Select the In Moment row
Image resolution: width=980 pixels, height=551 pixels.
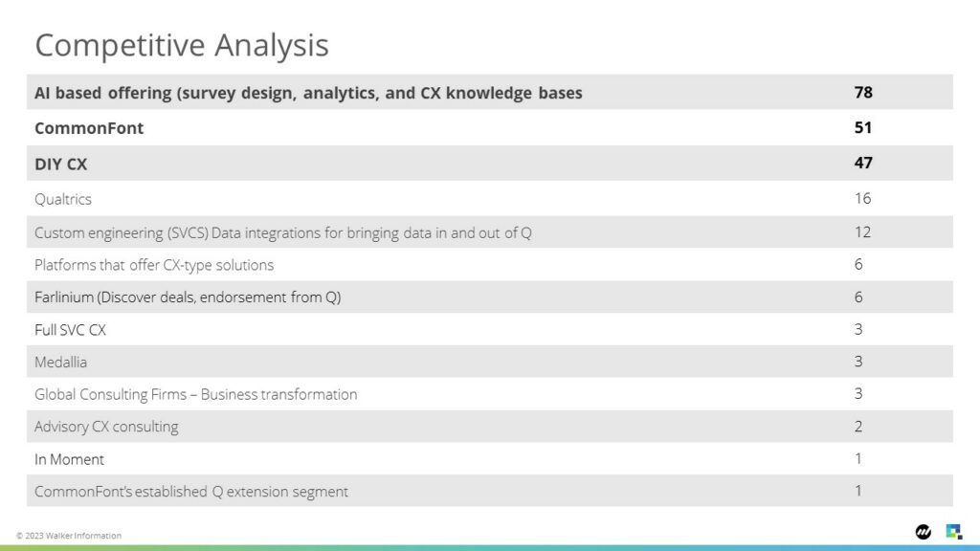pyautogui.click(x=489, y=459)
